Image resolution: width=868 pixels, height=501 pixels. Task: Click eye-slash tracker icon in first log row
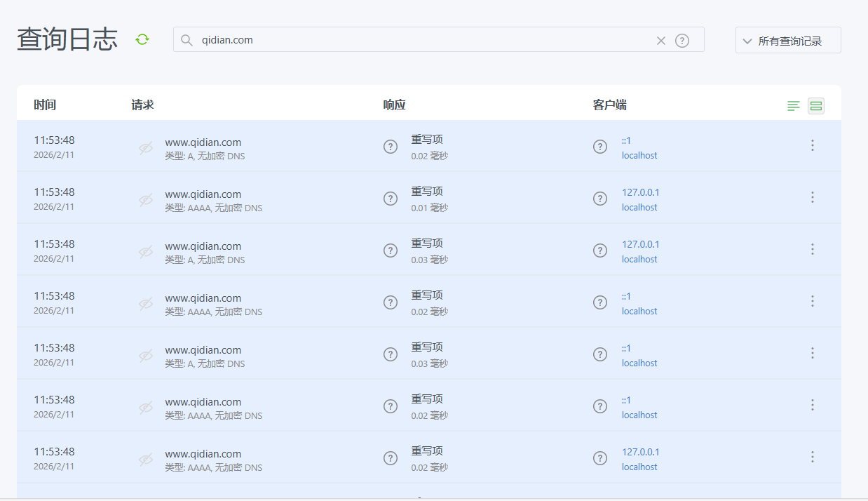click(x=146, y=148)
